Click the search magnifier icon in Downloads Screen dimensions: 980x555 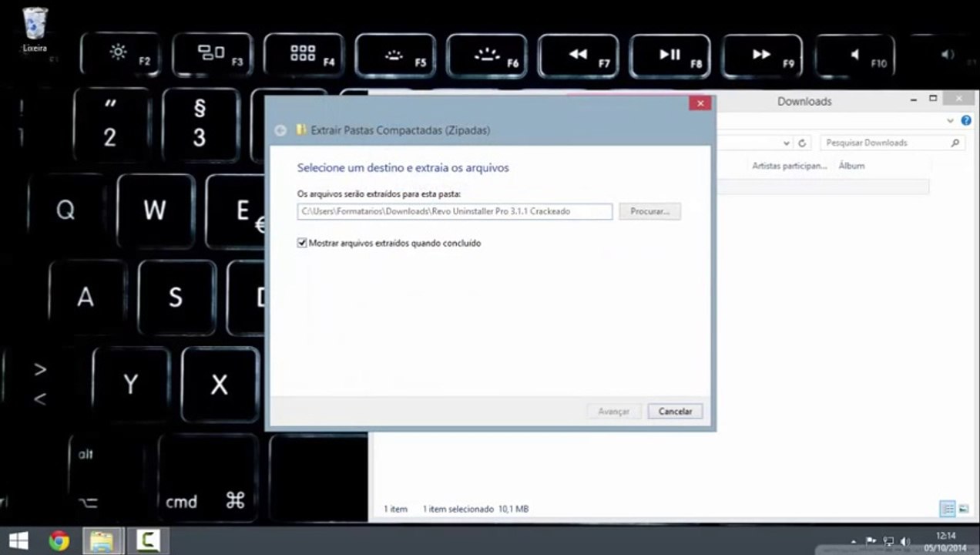tap(955, 143)
